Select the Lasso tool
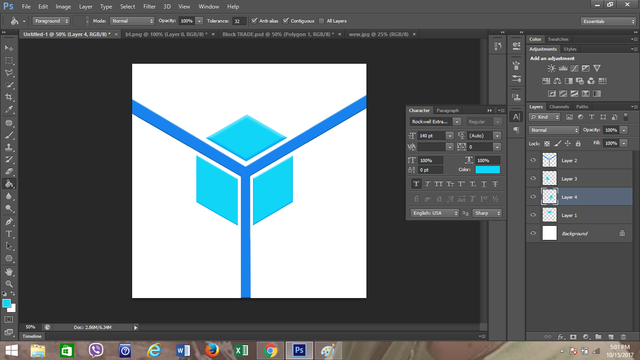This screenshot has width=640, height=360. 9,73
